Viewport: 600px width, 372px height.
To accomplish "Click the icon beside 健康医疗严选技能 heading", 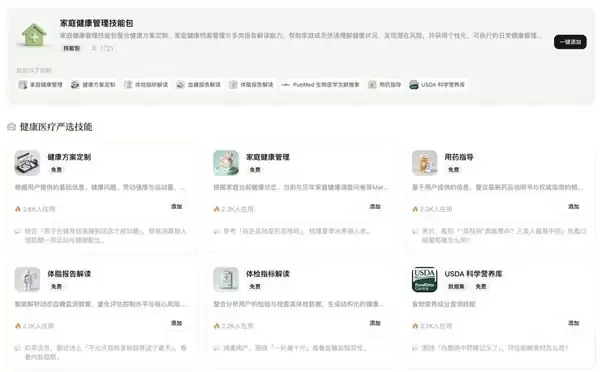I will pos(11,127).
